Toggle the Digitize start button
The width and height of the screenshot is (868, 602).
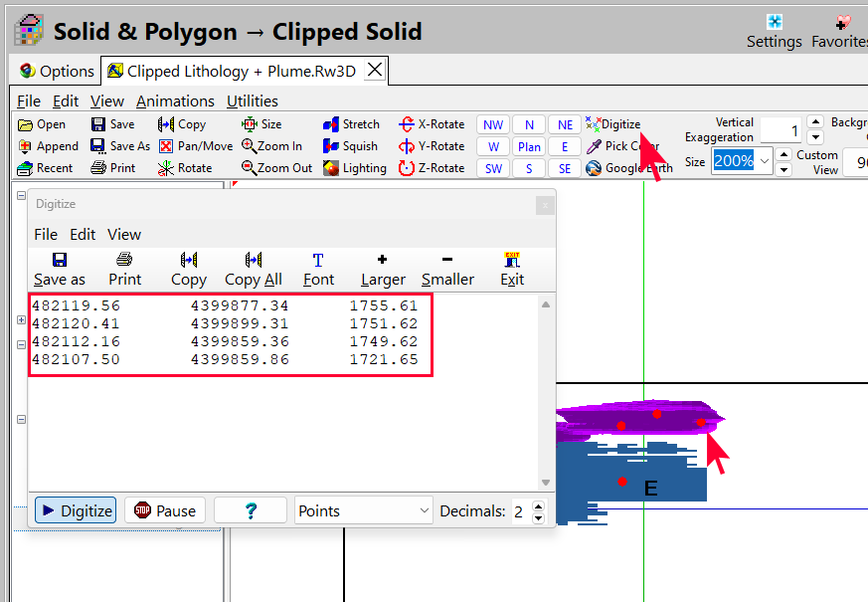point(76,510)
